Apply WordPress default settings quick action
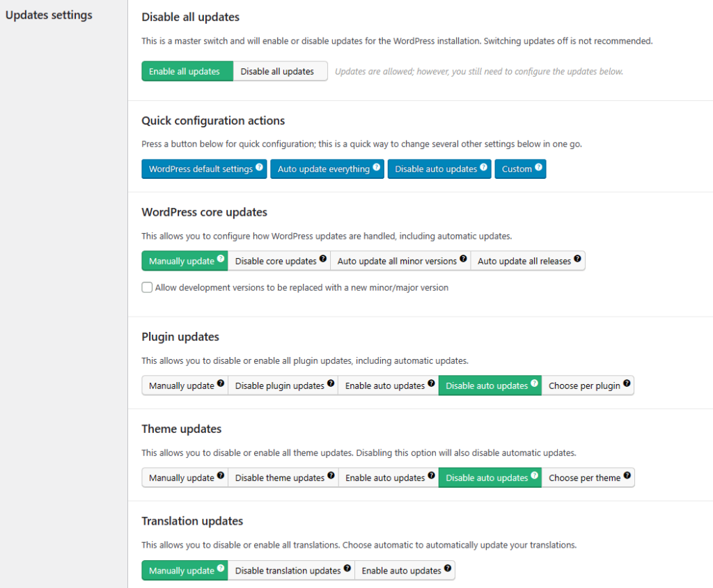The image size is (713, 588). click(204, 169)
